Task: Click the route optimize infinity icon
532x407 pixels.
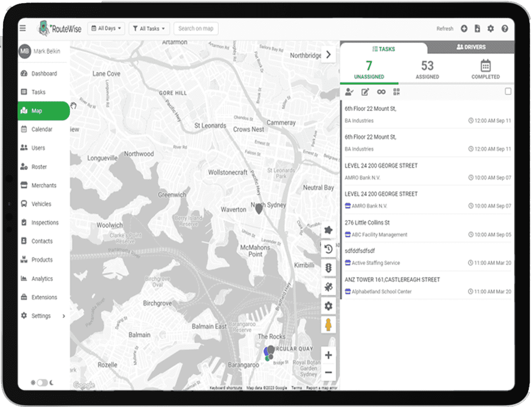Action: 381,92
